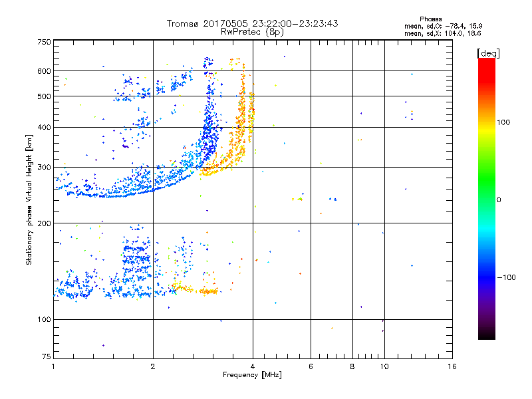Click the y-axis tick label '200'
532x399 pixels.
pos(44,223)
